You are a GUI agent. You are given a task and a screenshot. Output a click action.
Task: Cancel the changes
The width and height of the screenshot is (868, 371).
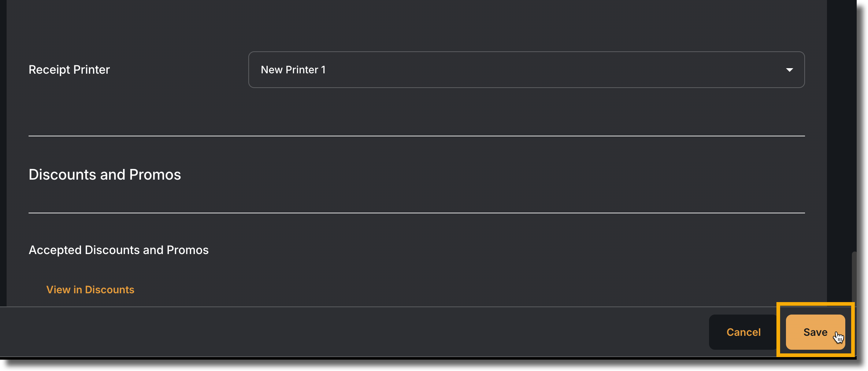(743, 332)
